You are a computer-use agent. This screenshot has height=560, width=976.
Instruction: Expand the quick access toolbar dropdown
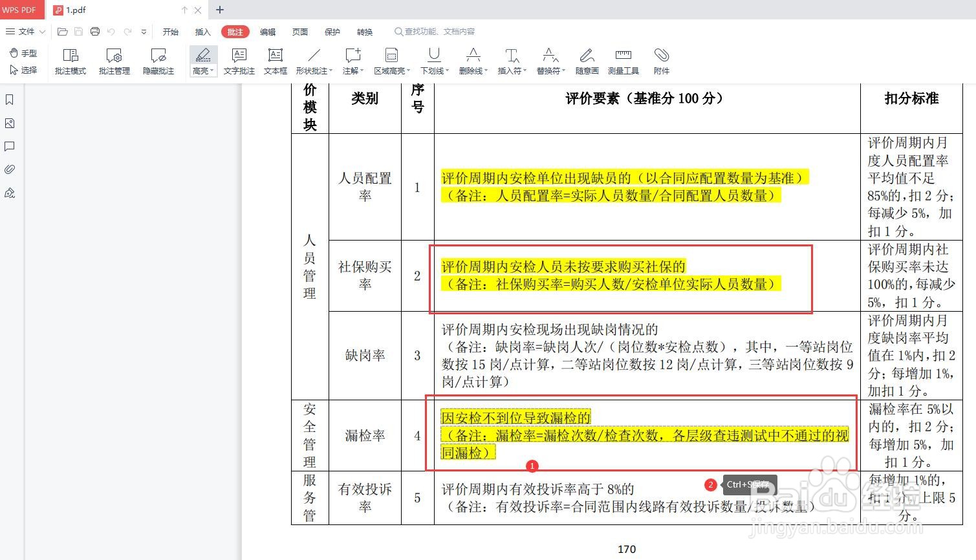(x=144, y=32)
